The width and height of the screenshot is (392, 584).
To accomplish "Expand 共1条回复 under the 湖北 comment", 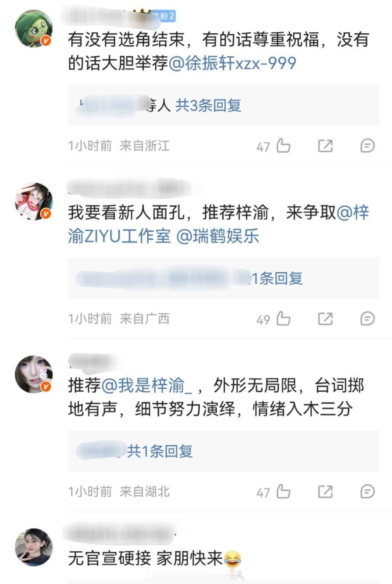I will click(x=160, y=451).
